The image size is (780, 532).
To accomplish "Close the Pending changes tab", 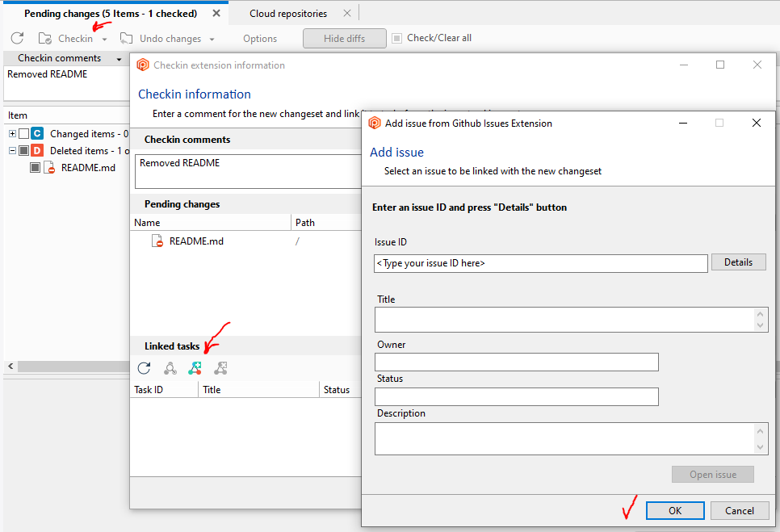I will [216, 14].
